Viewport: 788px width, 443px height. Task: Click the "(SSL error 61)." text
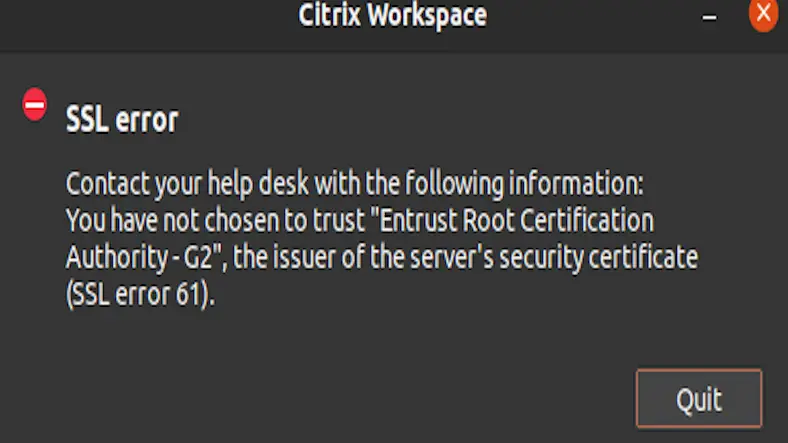coord(141,294)
